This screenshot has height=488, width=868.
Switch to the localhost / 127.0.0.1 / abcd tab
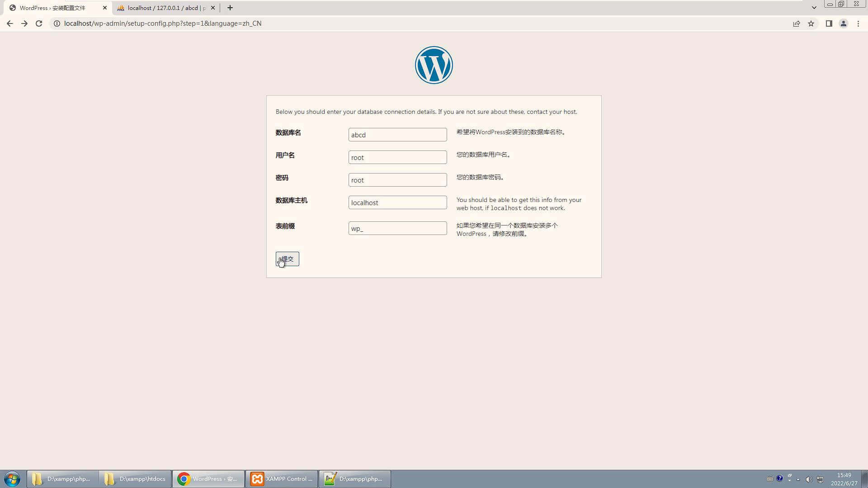point(165,8)
